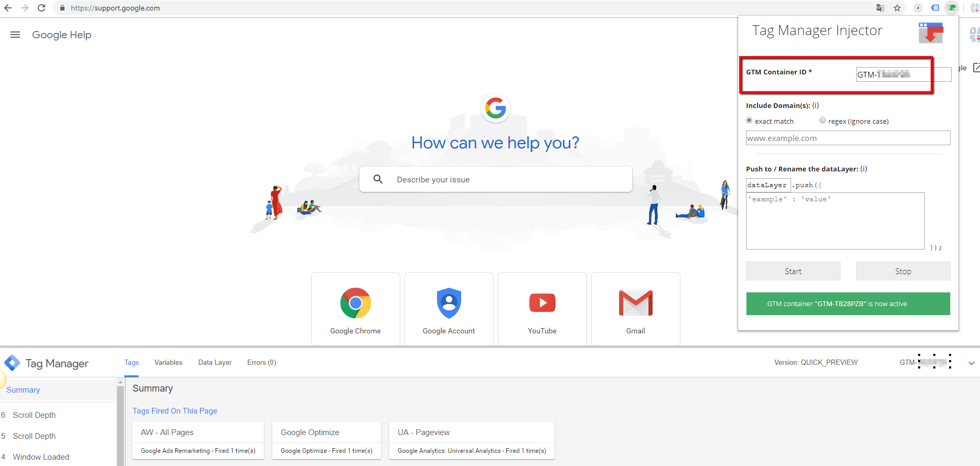Toggle the Tag Manager Injector extension icon
Image resolution: width=980 pixels, height=466 pixels.
pyautogui.click(x=952, y=8)
